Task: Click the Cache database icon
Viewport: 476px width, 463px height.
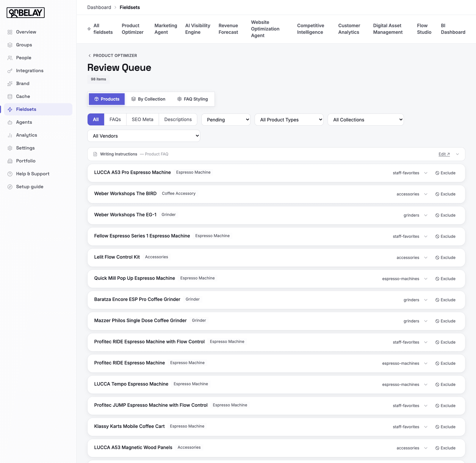Action: click(10, 96)
